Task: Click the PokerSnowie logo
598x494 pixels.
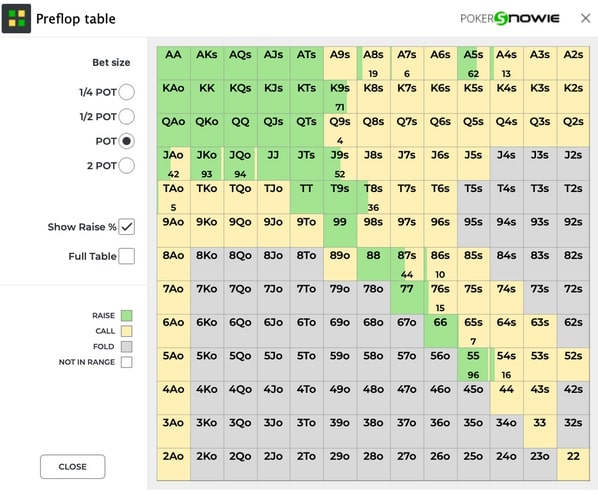Action: coord(510,18)
